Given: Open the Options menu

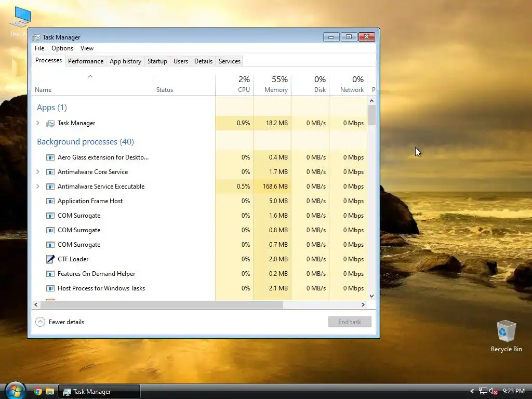Looking at the screenshot, I should 62,48.
